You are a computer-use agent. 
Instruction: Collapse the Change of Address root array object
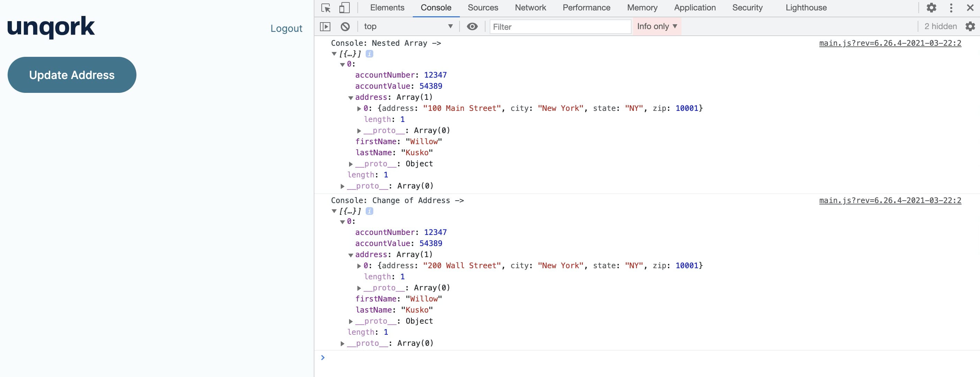coord(334,211)
